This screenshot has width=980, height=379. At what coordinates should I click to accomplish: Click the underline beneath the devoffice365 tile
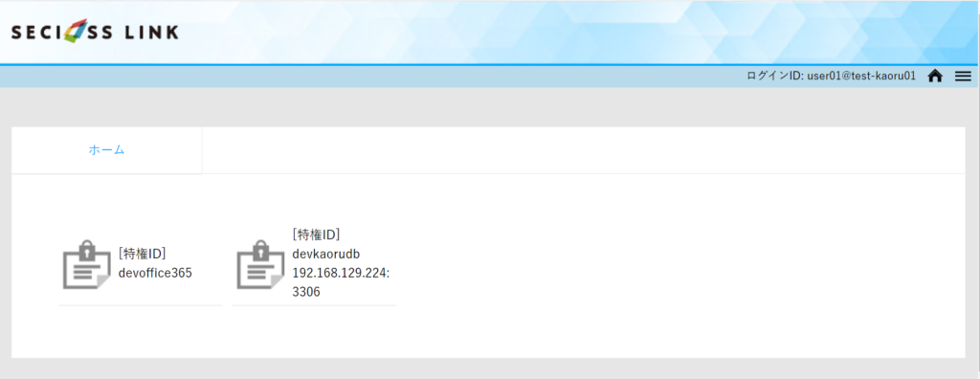tap(141, 305)
